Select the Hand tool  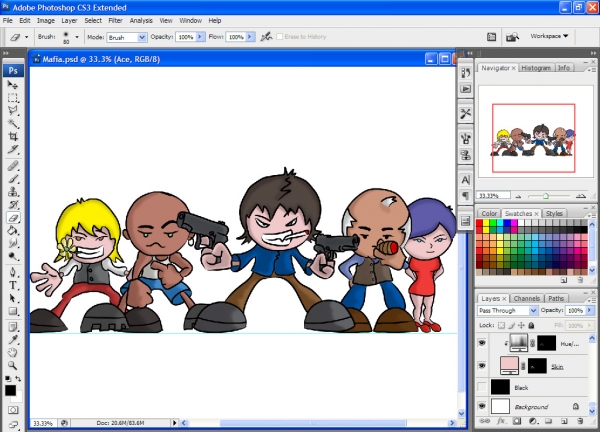pyautogui.click(x=13, y=352)
